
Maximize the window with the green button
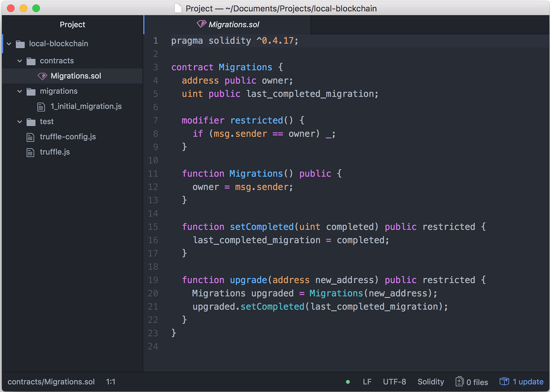coord(36,8)
